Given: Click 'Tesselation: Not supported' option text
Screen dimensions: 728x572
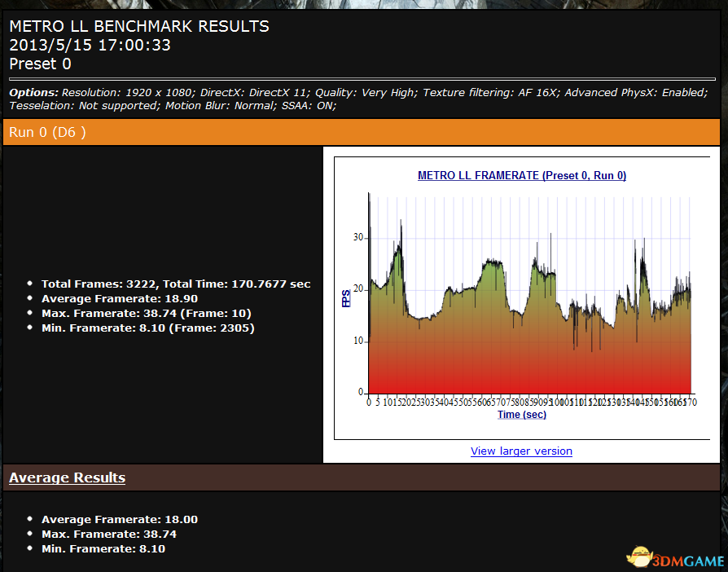Looking at the screenshot, I should pos(83,105).
